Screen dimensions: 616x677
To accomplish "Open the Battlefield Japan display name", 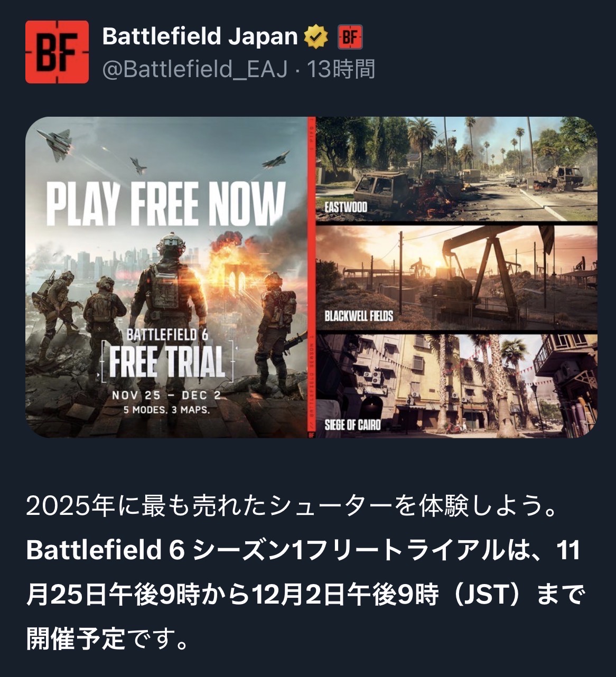I will click(x=200, y=36).
